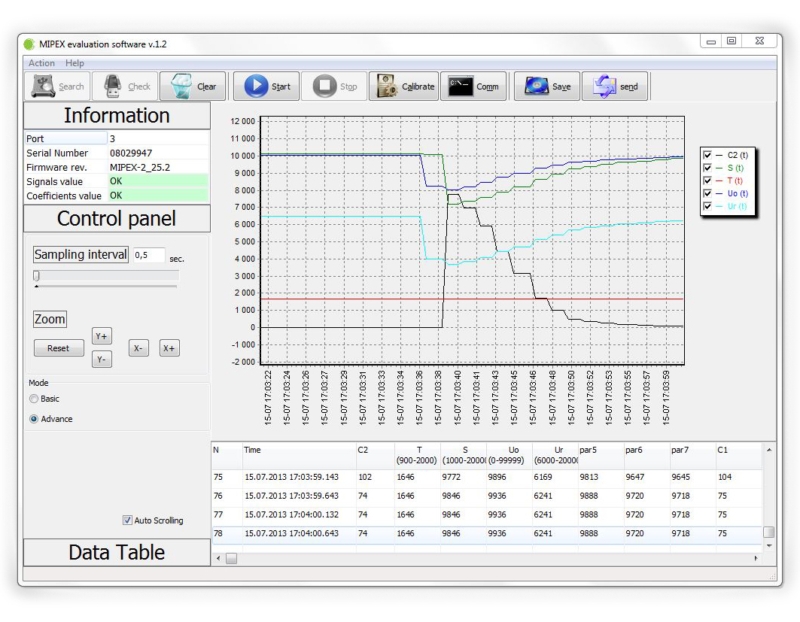Click the Sampling interval slider handle
The image size is (800, 622).
[36, 276]
